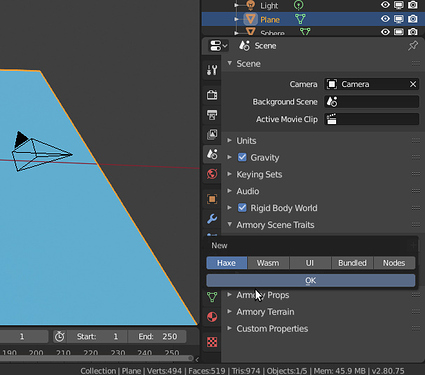Uncheck the Rigid Body World checkbox
This screenshot has width=425, height=375.
[x=242, y=208]
